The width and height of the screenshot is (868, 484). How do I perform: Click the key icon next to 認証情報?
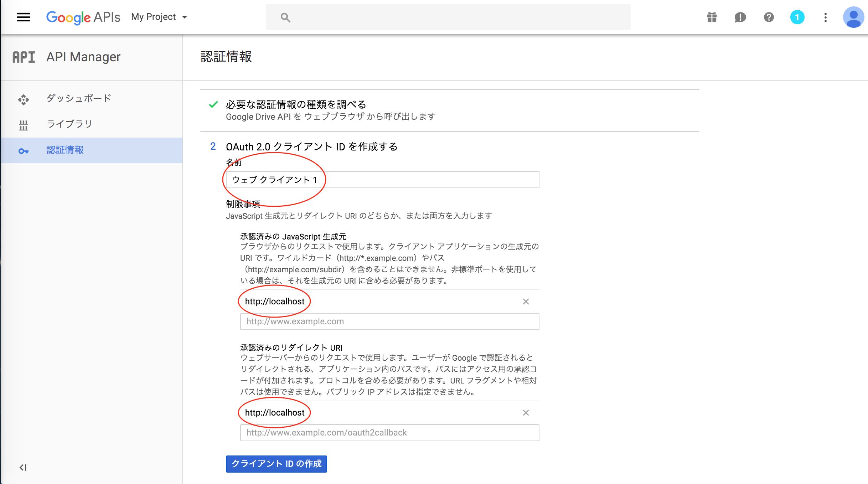pyautogui.click(x=23, y=150)
